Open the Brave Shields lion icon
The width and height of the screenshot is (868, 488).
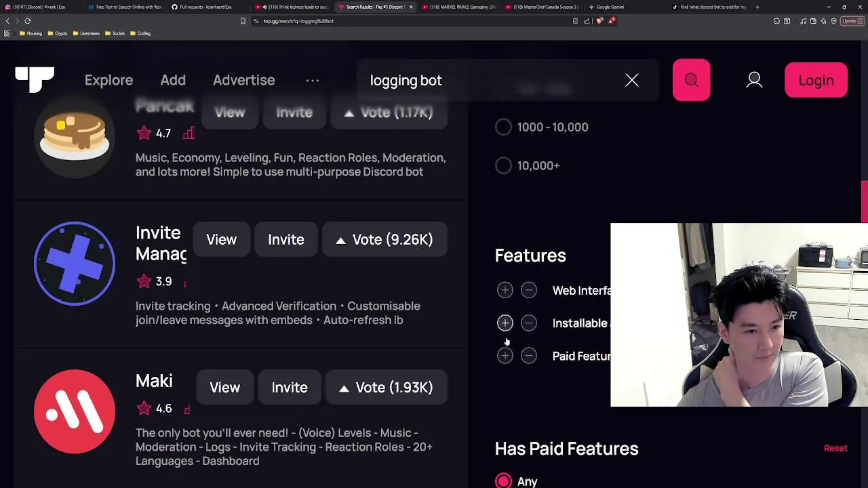pyautogui.click(x=599, y=21)
